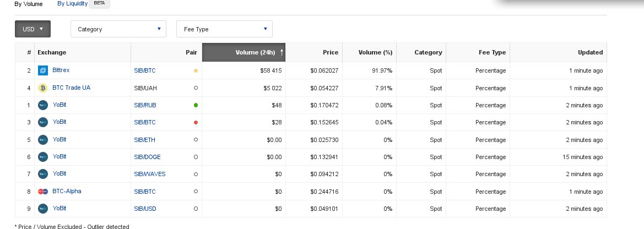Click the BTC-Alpha exchange logo icon
The width and height of the screenshot is (644, 229).
[43, 192]
